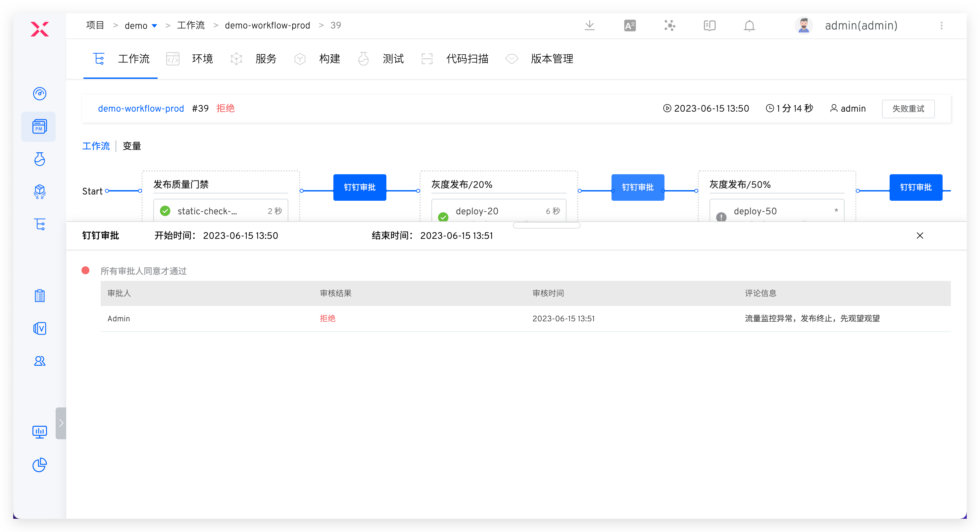Select the 变量 sub-tab
Screen dimensions: 980x532
pos(132,146)
